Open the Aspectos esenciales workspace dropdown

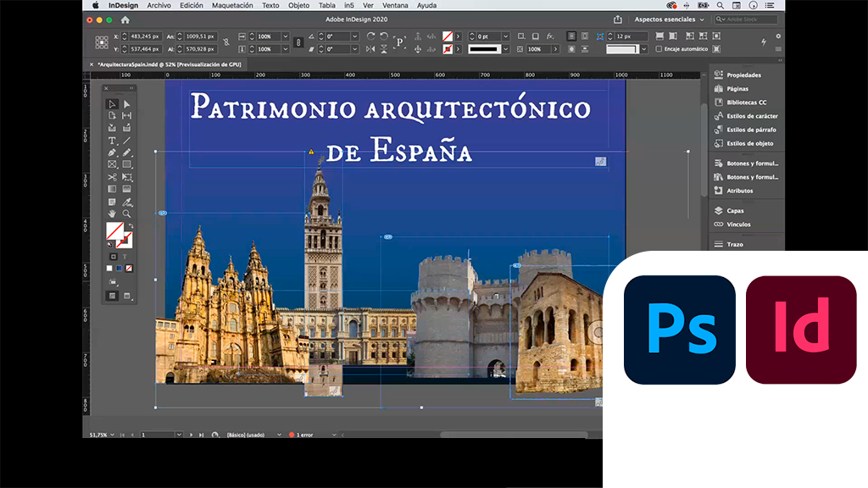(670, 19)
